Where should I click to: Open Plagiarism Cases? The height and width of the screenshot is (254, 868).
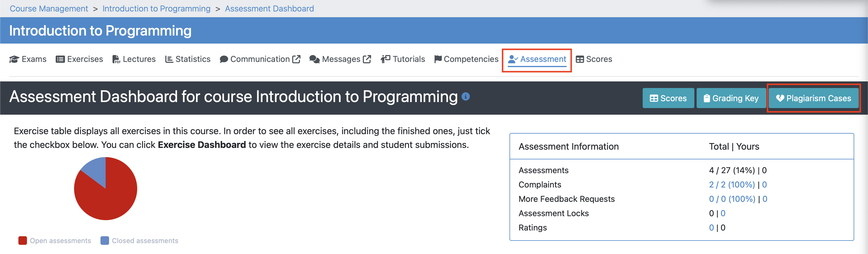click(813, 98)
